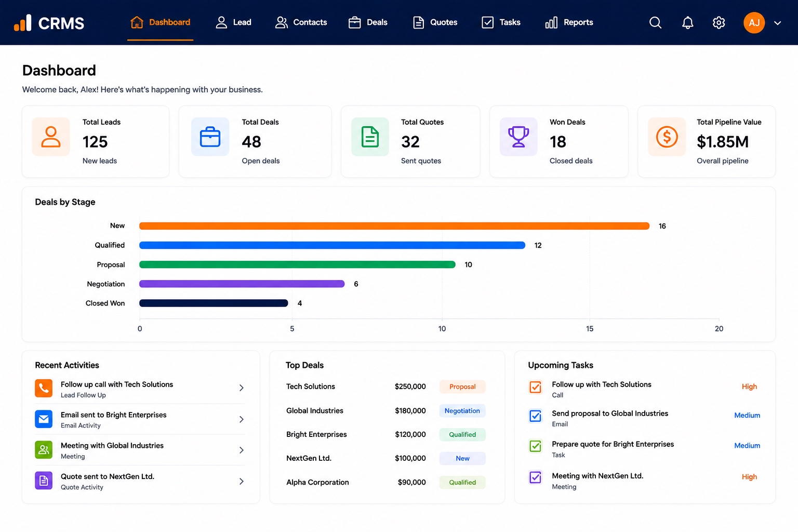Open the Tasks menu label
Viewport: 798px width, 532px height.
tap(510, 22)
